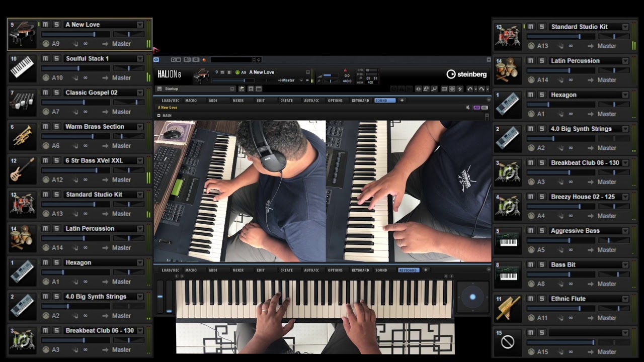
Task: Select the Bass Bit synth icon
Action: pos(508,274)
